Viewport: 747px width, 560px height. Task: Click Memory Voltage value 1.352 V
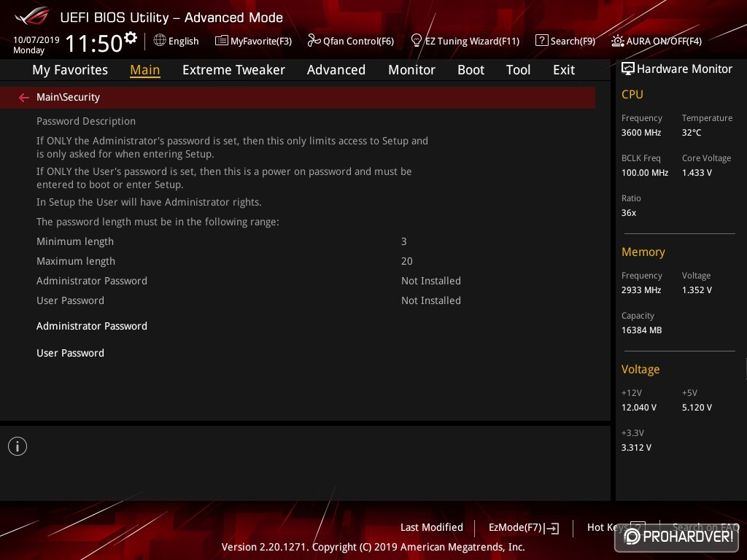(x=697, y=290)
